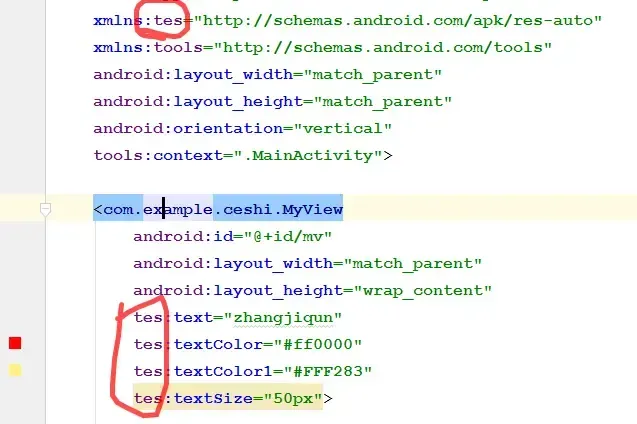The width and height of the screenshot is (637, 424).
Task: Click MyView's "match_parent" layout_width value
Action: click(x=413, y=264)
